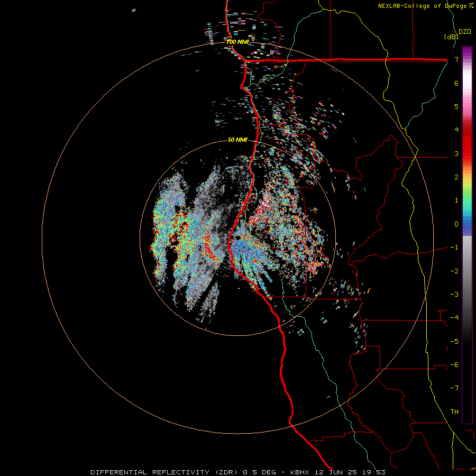Viewport: 476px width, 476px height.
Task: Click the 7 value on color scale
Action: tap(456, 59)
